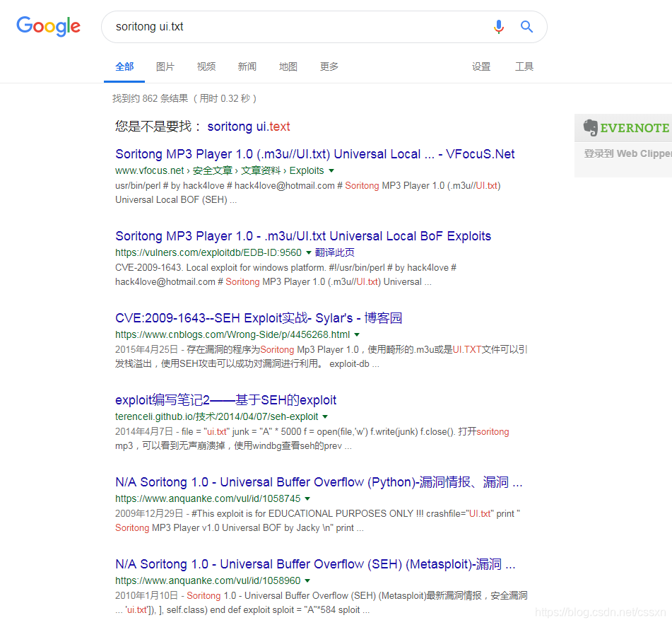The height and width of the screenshot is (625, 672).
Task: Click the snippet dated 2014年4月7日
Action: click(x=312, y=438)
